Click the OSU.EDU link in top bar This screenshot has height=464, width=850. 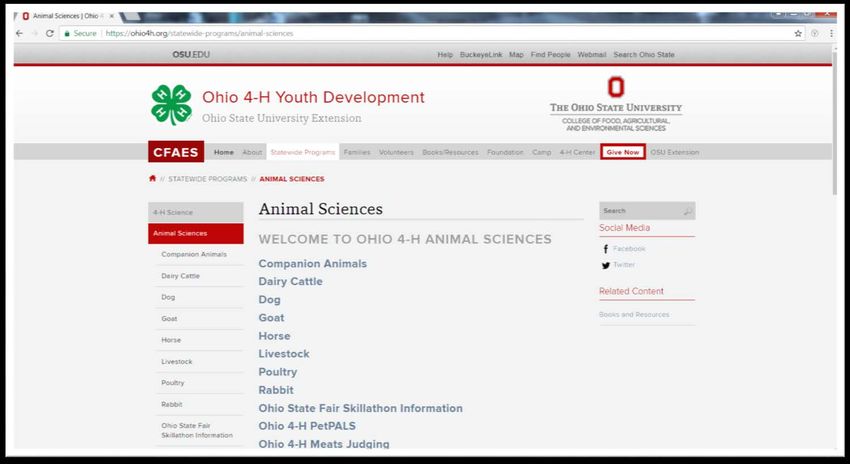(191, 55)
